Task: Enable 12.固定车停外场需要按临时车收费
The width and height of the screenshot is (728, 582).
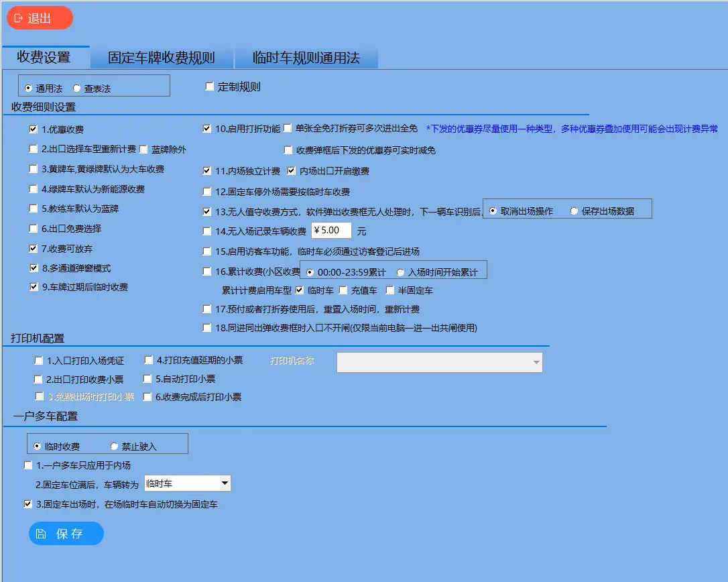Action: (207, 192)
